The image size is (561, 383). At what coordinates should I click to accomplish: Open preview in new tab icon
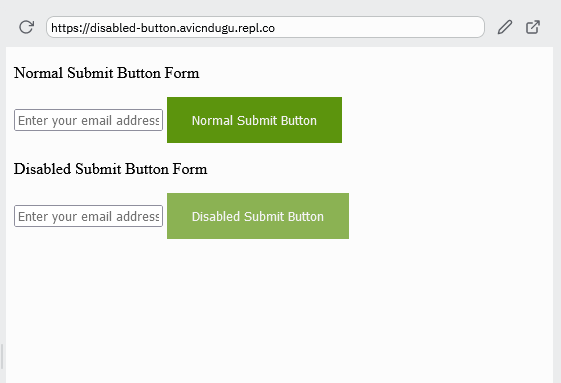533,27
